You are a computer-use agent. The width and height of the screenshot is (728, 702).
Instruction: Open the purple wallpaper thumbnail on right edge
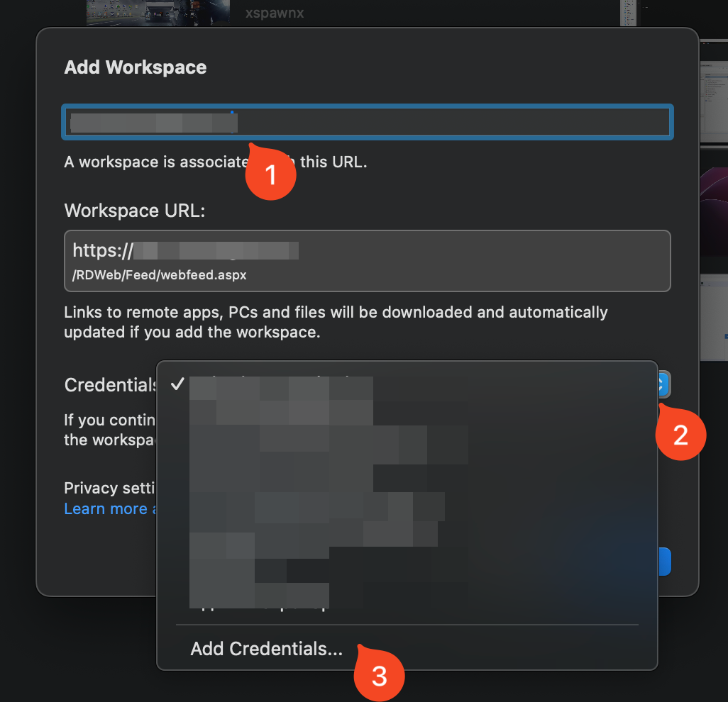pos(713,206)
